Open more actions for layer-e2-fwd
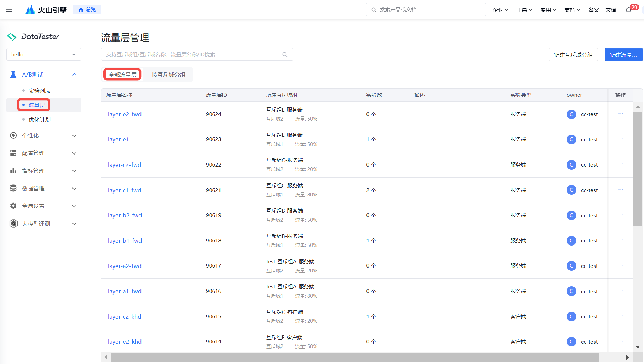 click(x=621, y=114)
